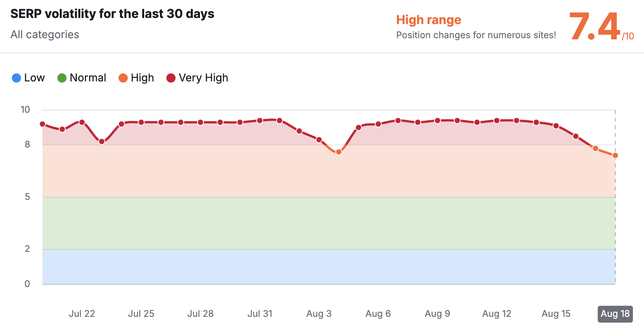Toggle the Normal series legend label
Screen dimensions: 644x331
point(88,78)
